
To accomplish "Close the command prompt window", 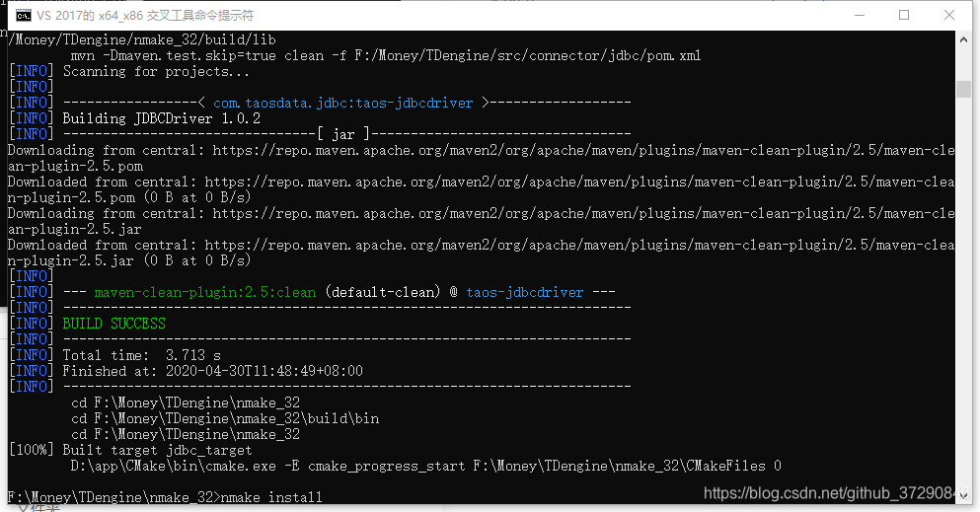I will pos(948,15).
